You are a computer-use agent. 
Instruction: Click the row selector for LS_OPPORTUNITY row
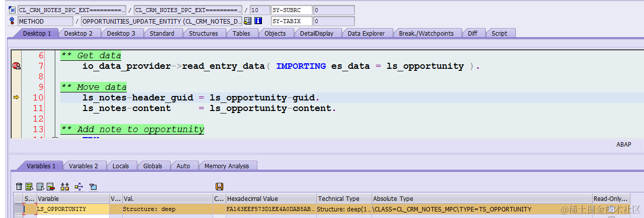(19, 209)
